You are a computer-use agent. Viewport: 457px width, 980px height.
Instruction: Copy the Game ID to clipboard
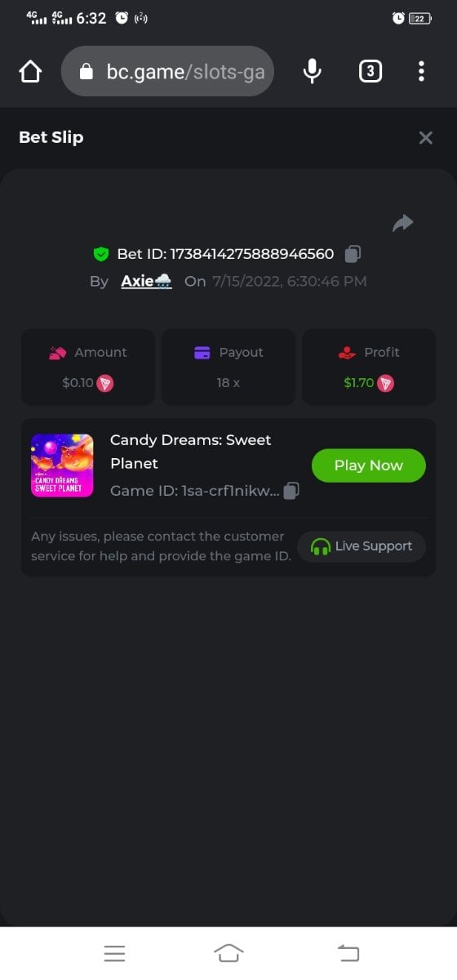coord(291,491)
